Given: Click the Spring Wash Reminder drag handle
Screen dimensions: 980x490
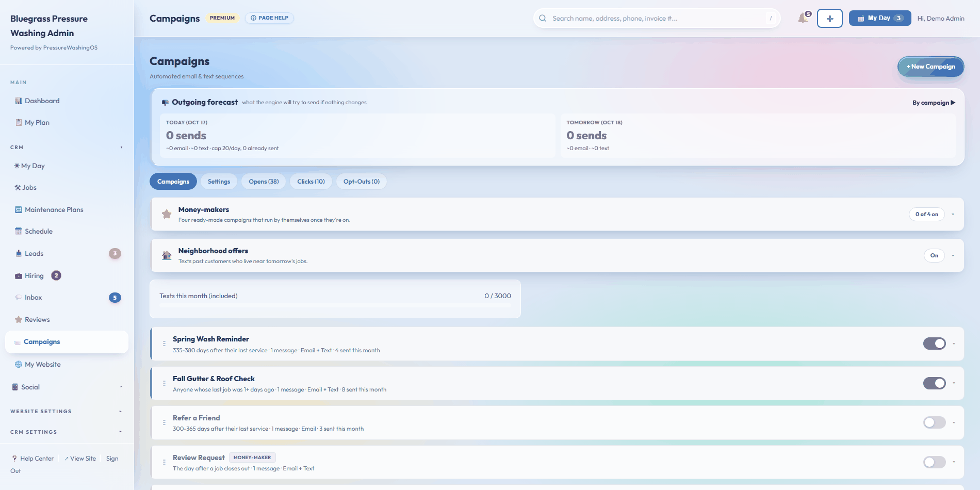Looking at the screenshot, I should click(164, 344).
